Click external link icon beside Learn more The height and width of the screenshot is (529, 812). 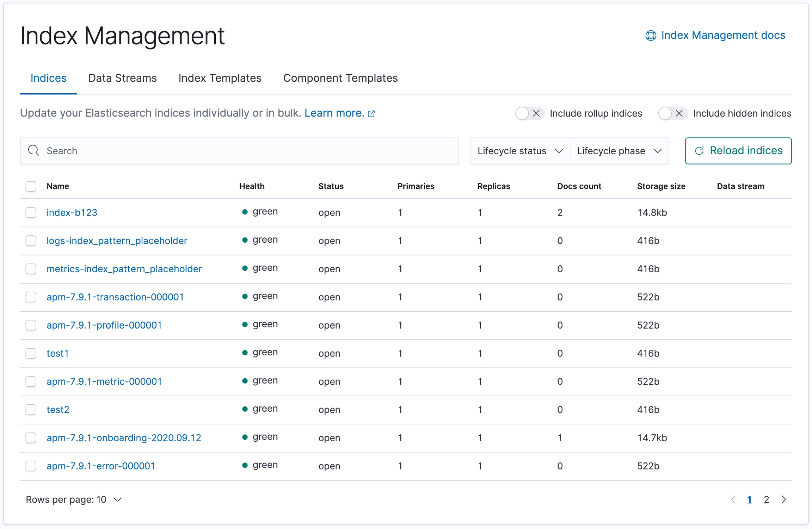(371, 114)
